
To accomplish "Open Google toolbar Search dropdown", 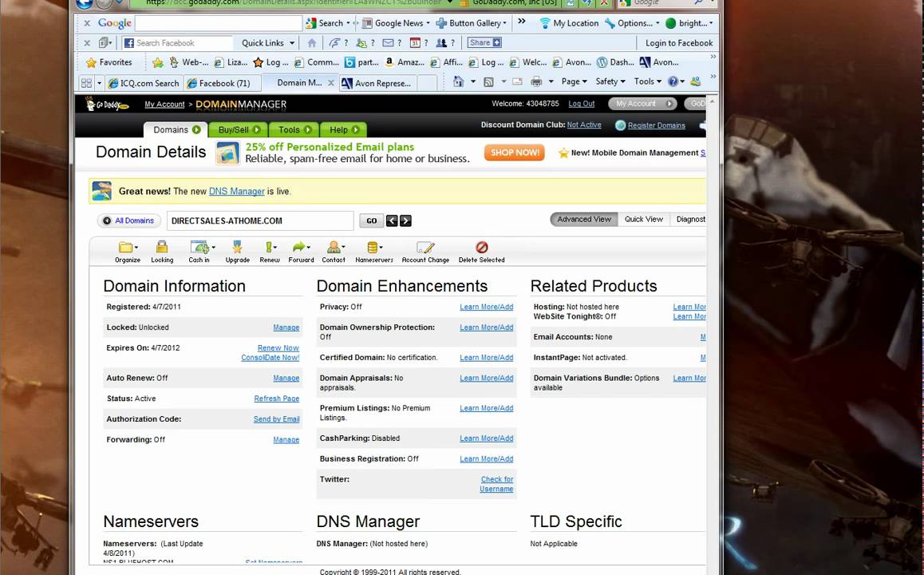I will pos(348,23).
